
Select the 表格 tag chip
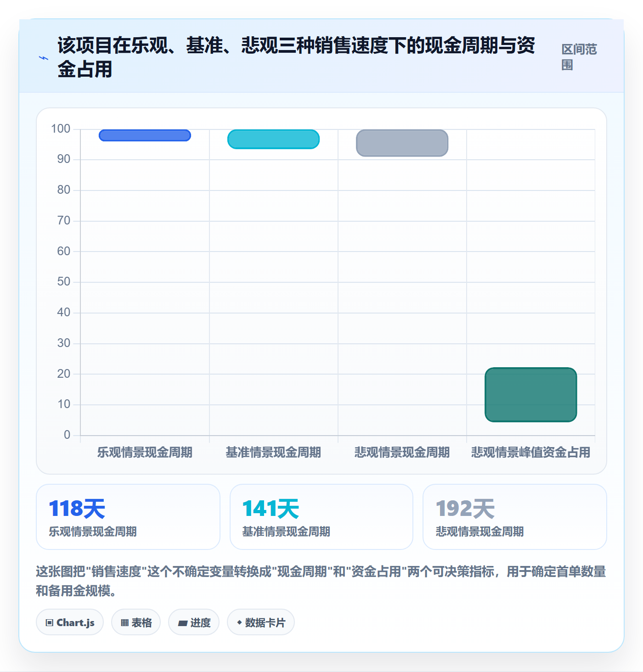click(136, 622)
